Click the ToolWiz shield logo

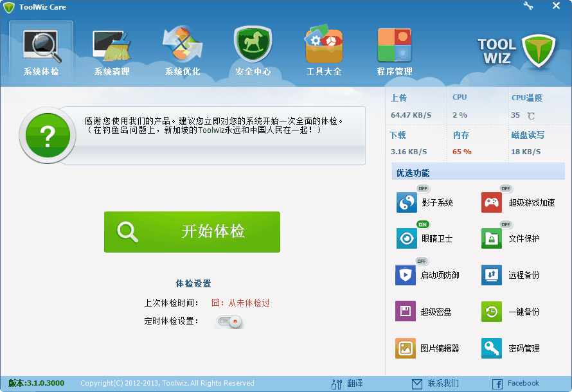coord(539,51)
